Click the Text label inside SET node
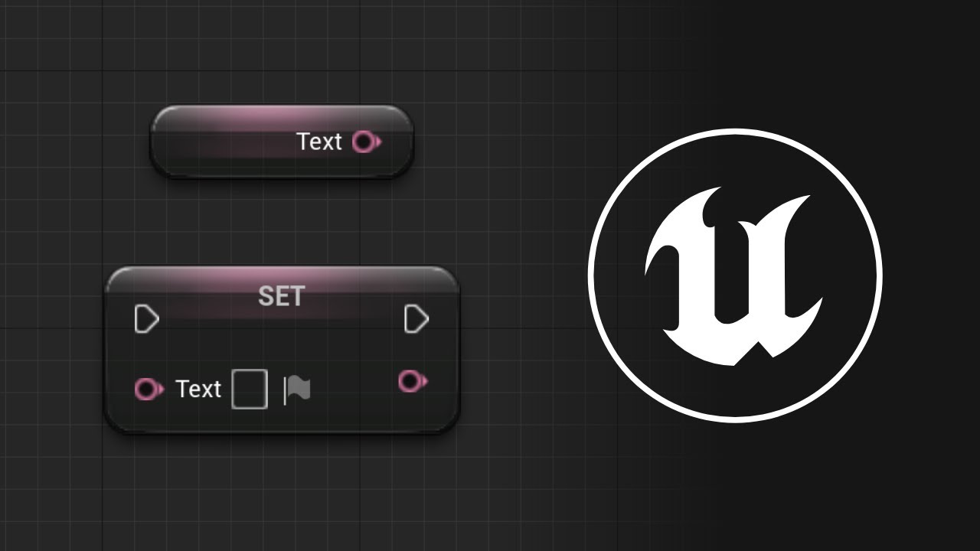This screenshot has height=551, width=980. click(198, 390)
